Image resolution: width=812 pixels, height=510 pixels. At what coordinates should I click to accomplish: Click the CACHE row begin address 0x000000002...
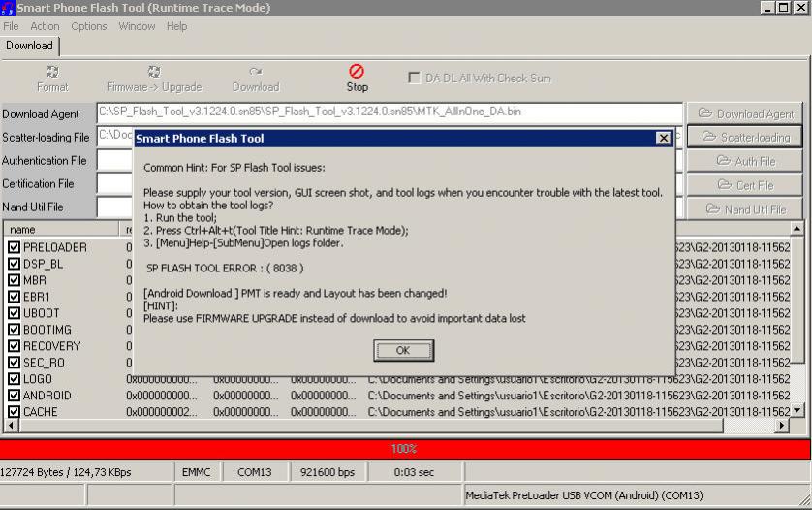(161, 412)
